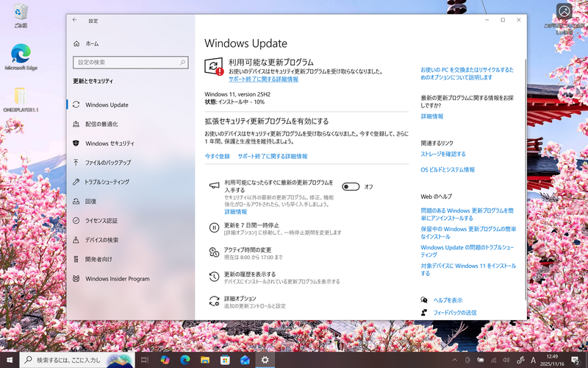
Task: Open Task View on the taskbar
Action: (145, 360)
